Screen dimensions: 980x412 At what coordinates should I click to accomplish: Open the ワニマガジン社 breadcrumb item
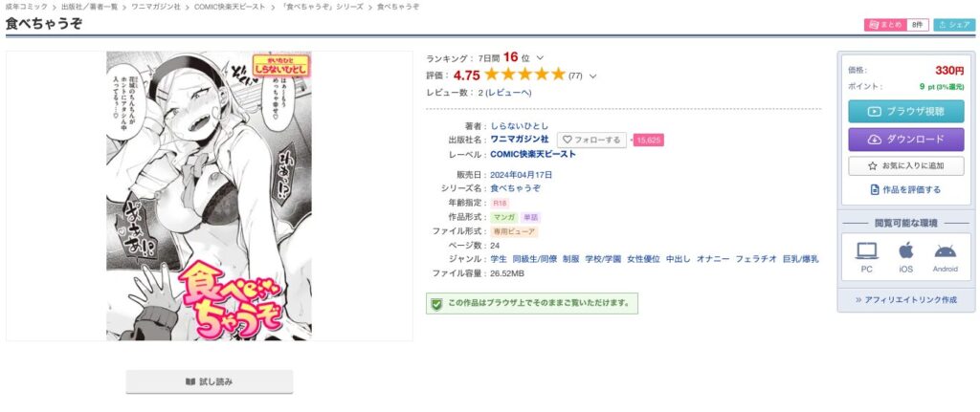(156, 7)
